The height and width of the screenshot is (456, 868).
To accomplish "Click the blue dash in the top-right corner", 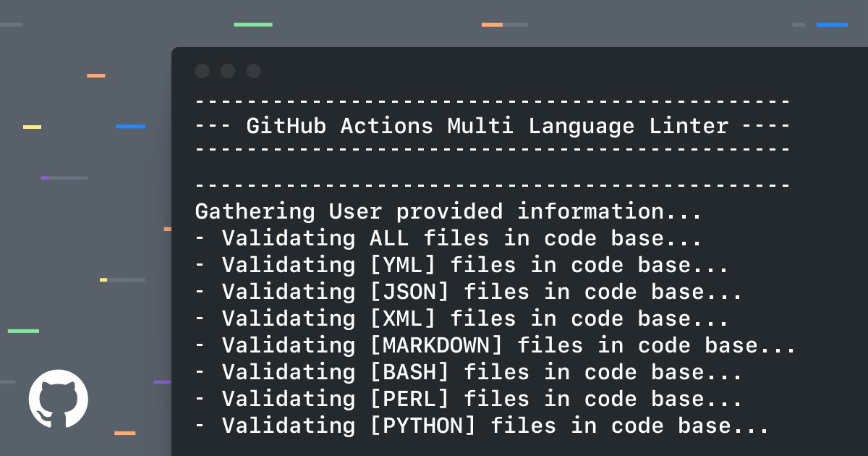I will (832, 25).
